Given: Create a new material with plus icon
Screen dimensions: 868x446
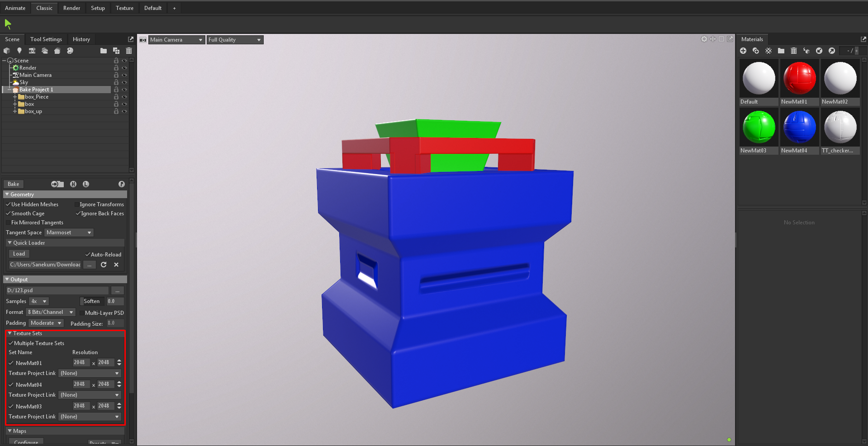Looking at the screenshot, I should click(x=743, y=51).
